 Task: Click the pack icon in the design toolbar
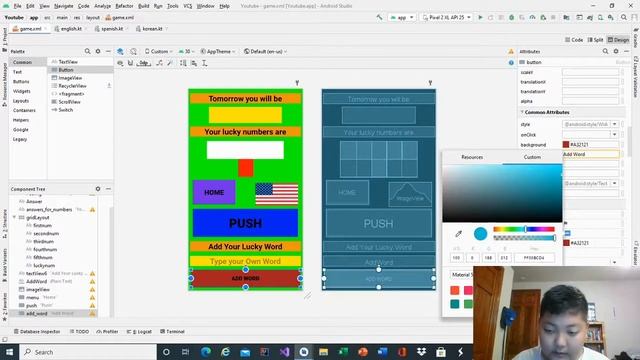183,63
